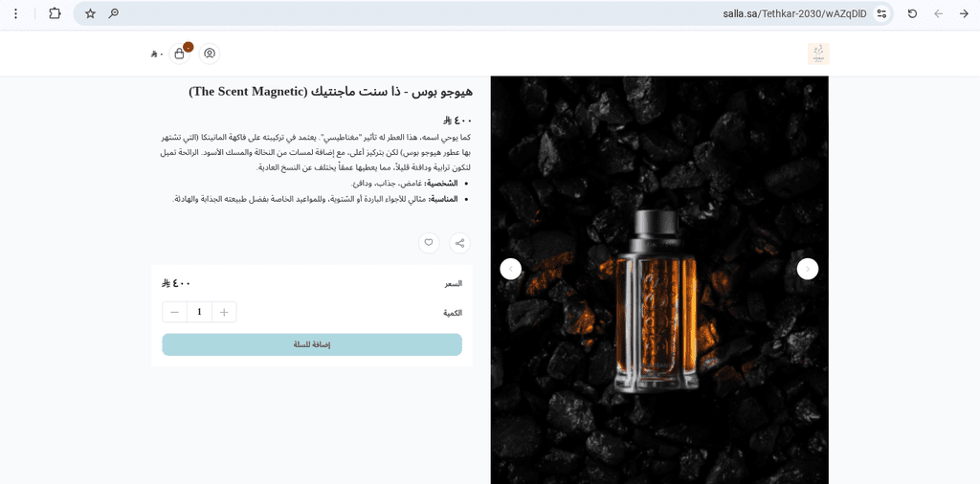The height and width of the screenshot is (484, 980).
Task: Decrease quantity with minus button
Action: 174,312
